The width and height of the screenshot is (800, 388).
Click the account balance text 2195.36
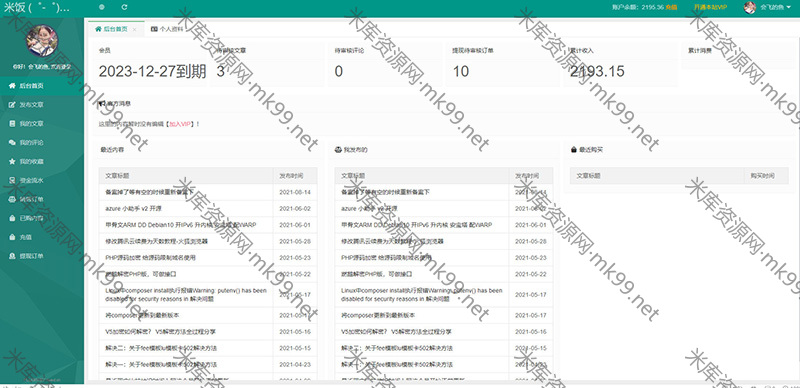[653, 7]
